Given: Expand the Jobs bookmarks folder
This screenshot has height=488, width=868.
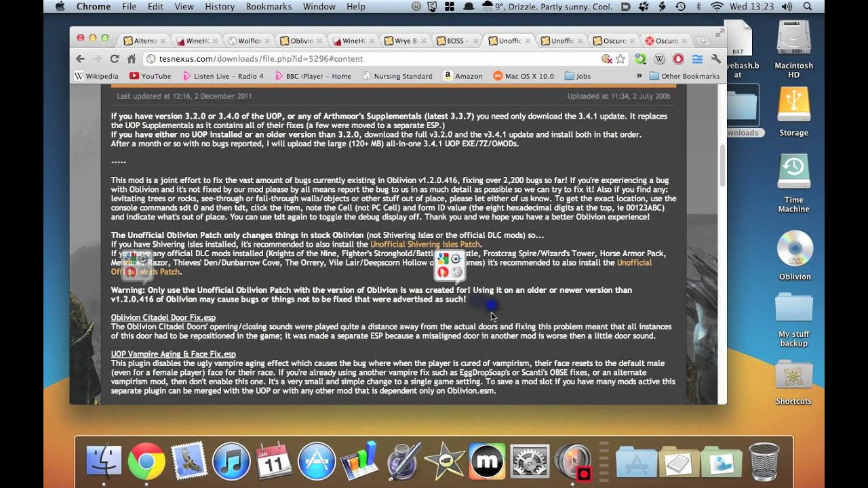Looking at the screenshot, I should click(x=577, y=76).
